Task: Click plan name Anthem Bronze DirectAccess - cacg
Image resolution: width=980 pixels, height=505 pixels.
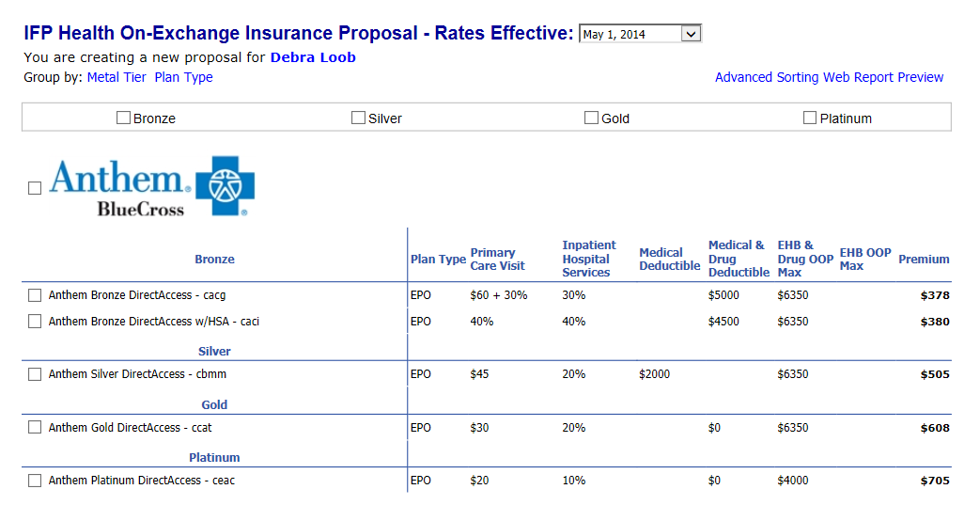Action: click(x=137, y=295)
